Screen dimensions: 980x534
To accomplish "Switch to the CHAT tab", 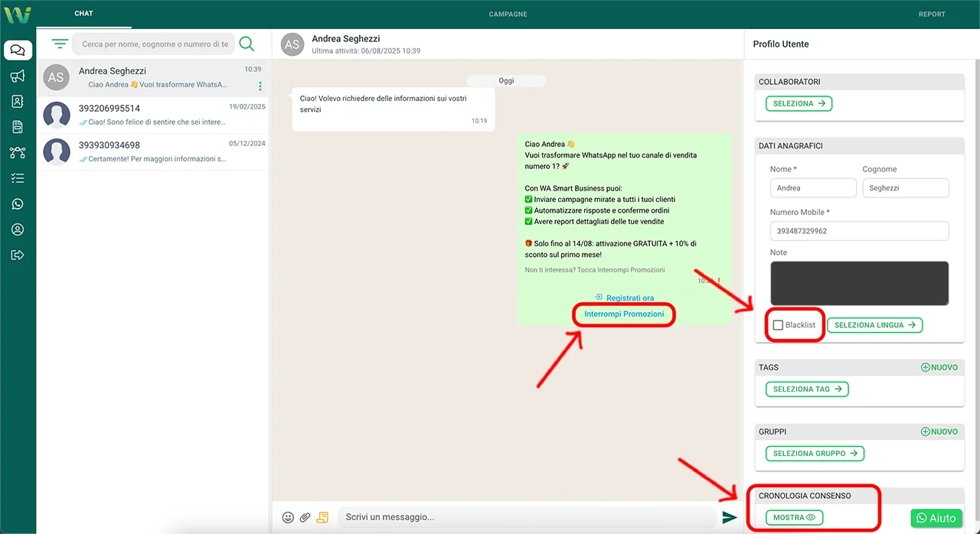I will pos(84,14).
